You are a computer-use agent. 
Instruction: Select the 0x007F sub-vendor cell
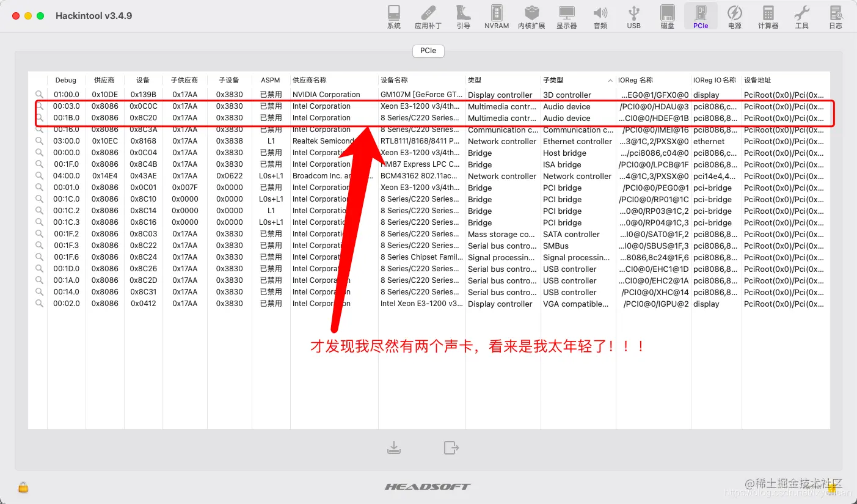click(x=184, y=188)
